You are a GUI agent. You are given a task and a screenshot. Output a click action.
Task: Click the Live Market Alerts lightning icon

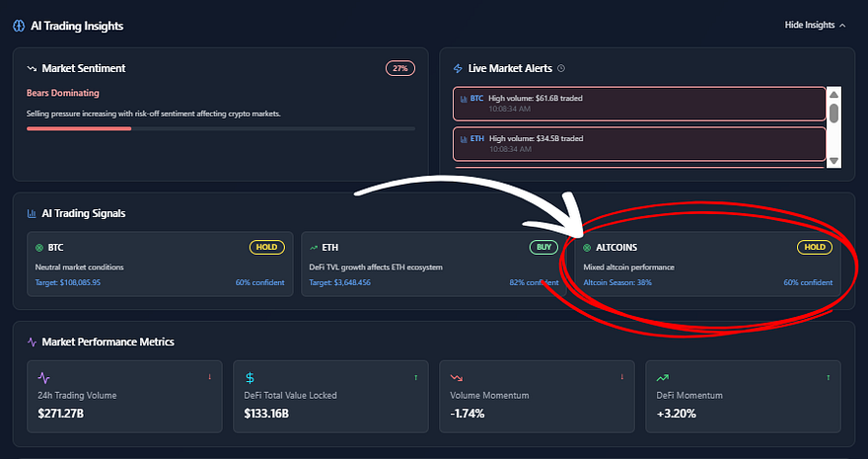click(x=457, y=68)
